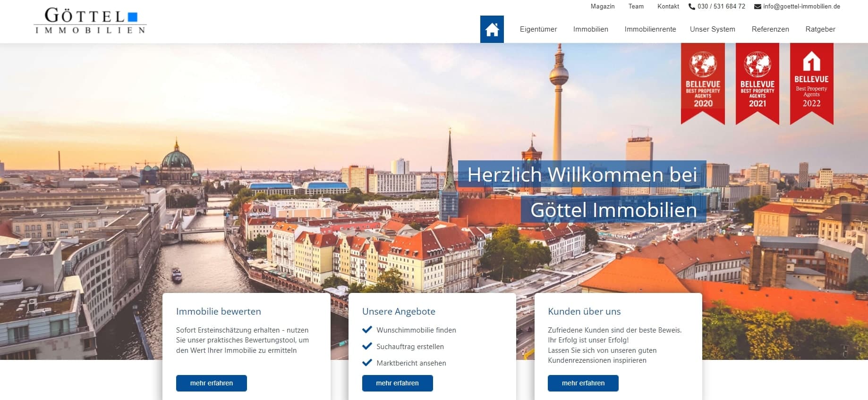Screen dimensions: 868x400
Task: Open the Bellevue Best Property Agents 2021 badge
Action: (x=757, y=83)
